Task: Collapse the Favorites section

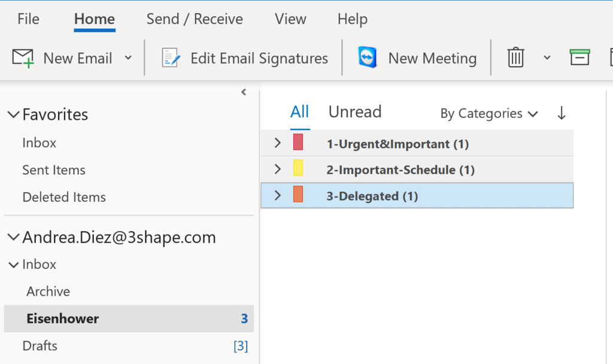Action: pos(13,115)
